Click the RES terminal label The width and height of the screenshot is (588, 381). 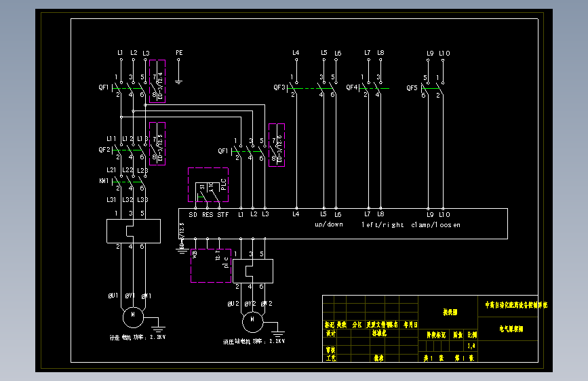coord(208,214)
